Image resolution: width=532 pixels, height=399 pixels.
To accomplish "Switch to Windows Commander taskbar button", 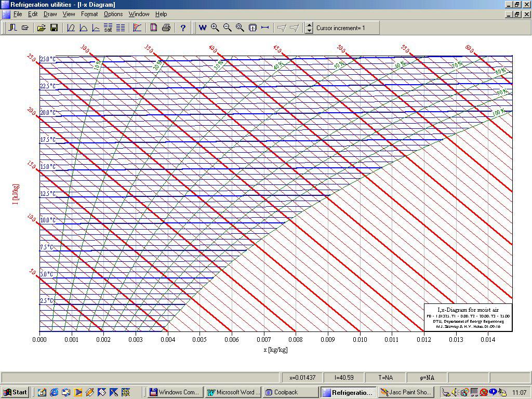I will (175, 392).
